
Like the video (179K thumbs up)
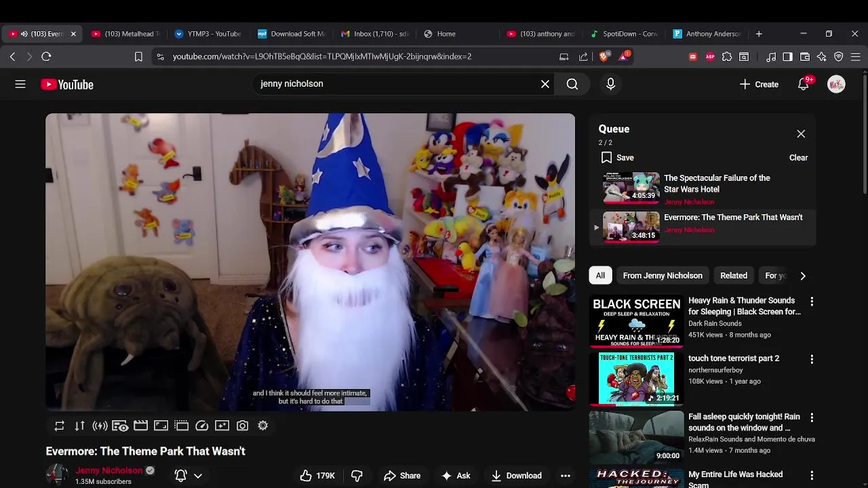pyautogui.click(x=317, y=476)
